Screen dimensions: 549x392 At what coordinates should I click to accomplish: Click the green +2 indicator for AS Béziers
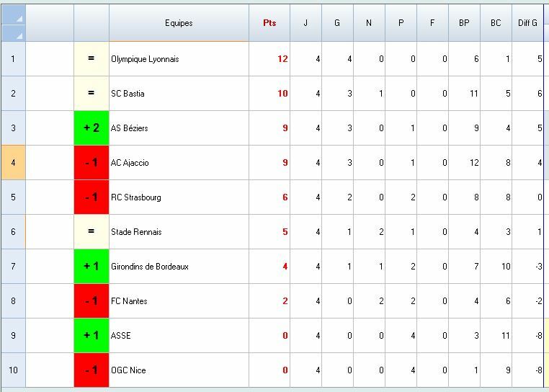pyautogui.click(x=91, y=128)
